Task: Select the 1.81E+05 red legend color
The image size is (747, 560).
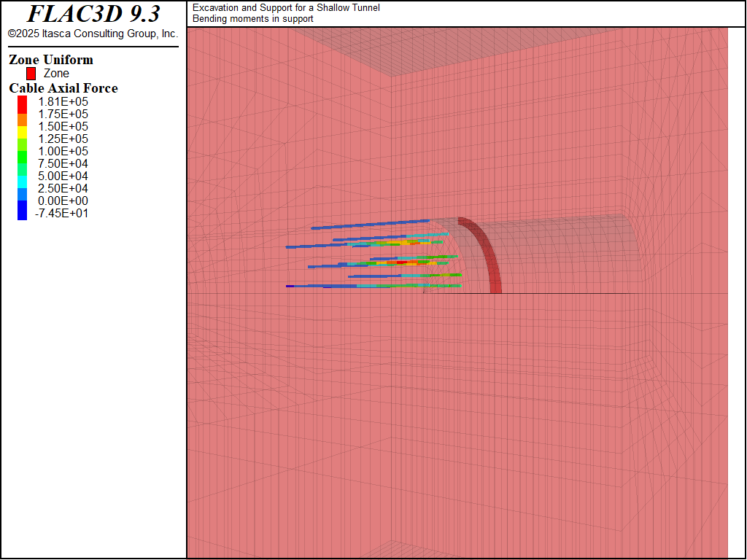Action: 22,103
